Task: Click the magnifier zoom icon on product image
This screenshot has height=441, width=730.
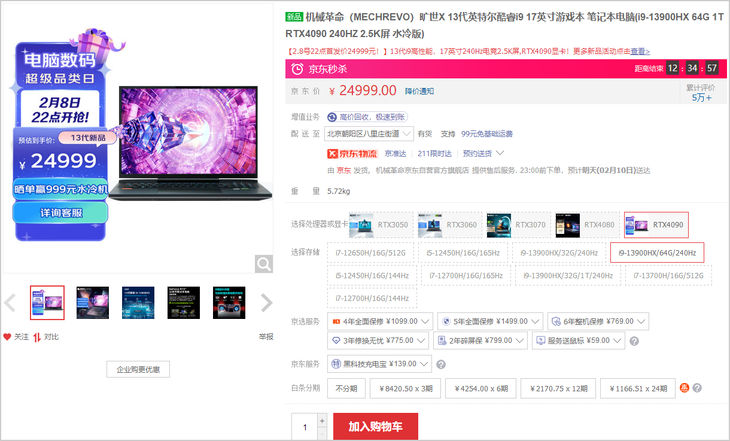Action: pos(264,264)
